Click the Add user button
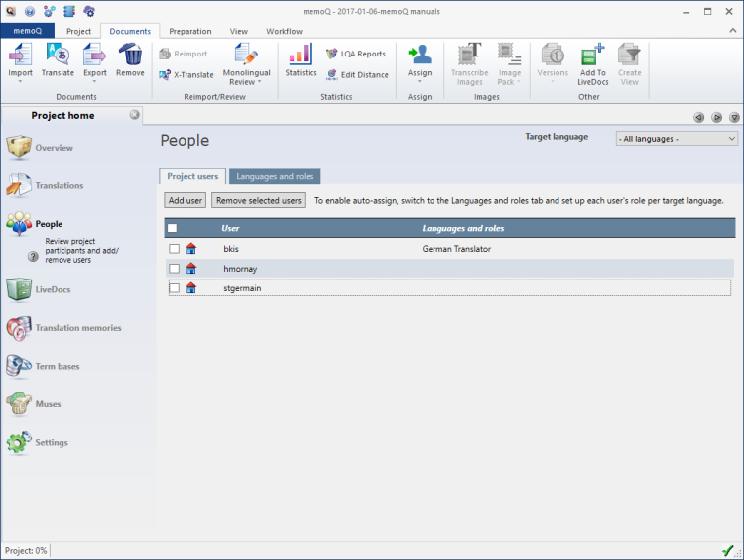The image size is (744, 560). tap(186, 201)
